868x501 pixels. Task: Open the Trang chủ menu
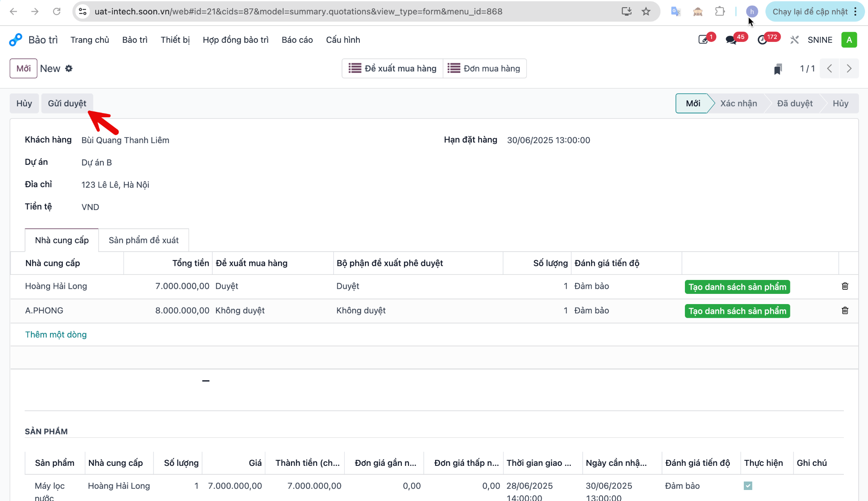click(x=90, y=40)
